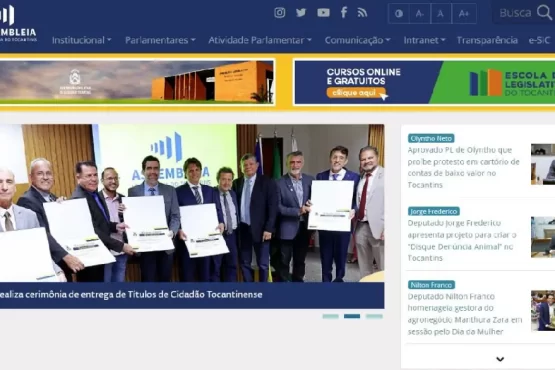Open the RSS feed icon

(x=362, y=13)
